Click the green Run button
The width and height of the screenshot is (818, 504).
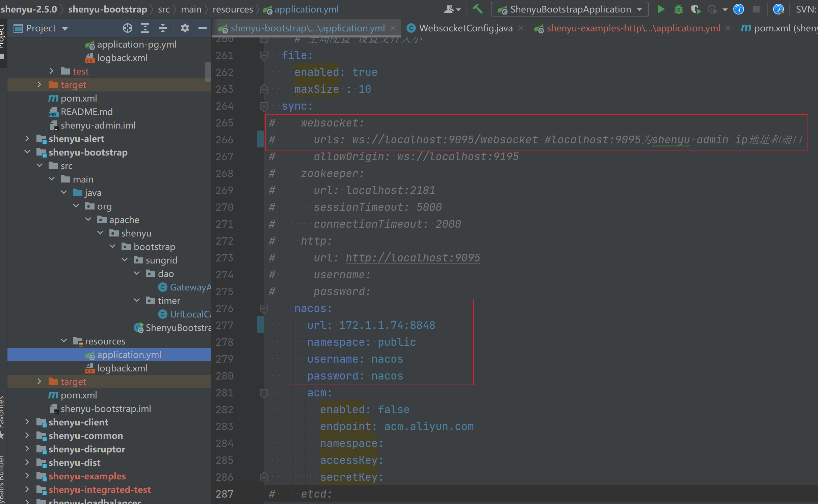661,9
